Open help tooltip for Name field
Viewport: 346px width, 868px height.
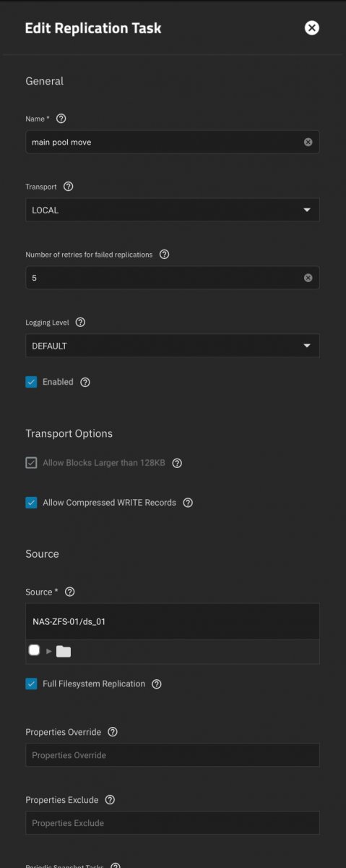tap(61, 118)
